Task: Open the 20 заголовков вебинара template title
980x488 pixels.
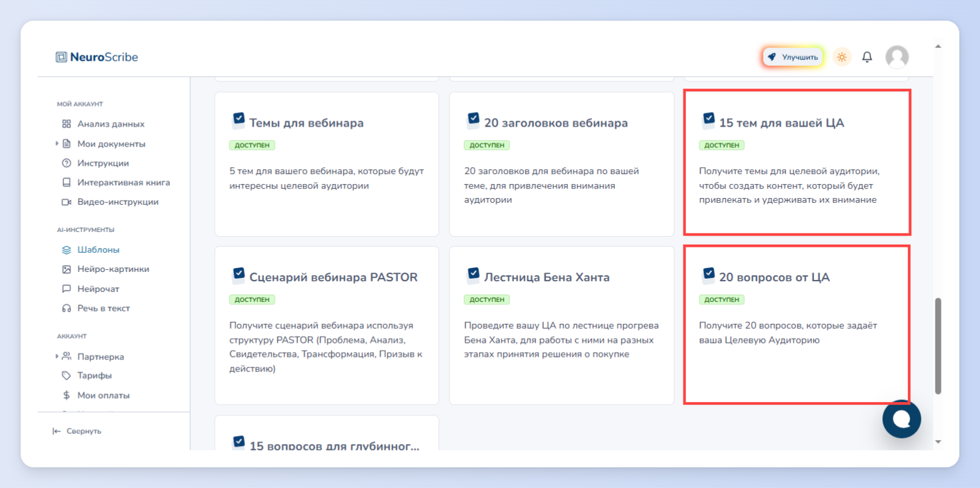Action: click(556, 123)
